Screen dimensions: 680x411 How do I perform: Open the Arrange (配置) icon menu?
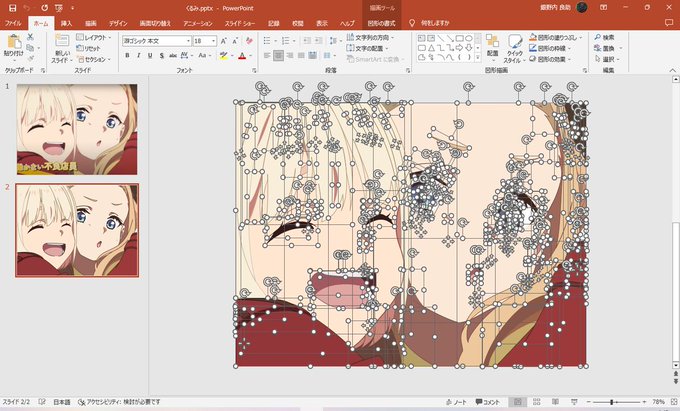(492, 45)
